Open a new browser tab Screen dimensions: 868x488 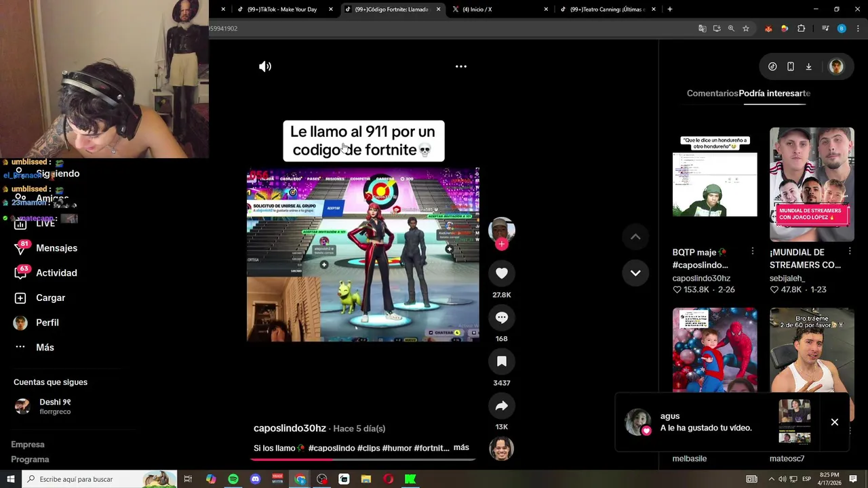(x=670, y=9)
